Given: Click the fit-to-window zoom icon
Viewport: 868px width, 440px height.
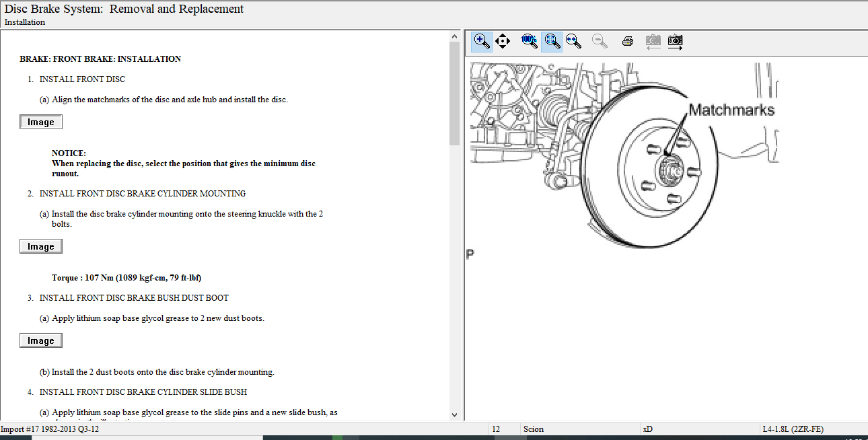Looking at the screenshot, I should pyautogui.click(x=552, y=41).
